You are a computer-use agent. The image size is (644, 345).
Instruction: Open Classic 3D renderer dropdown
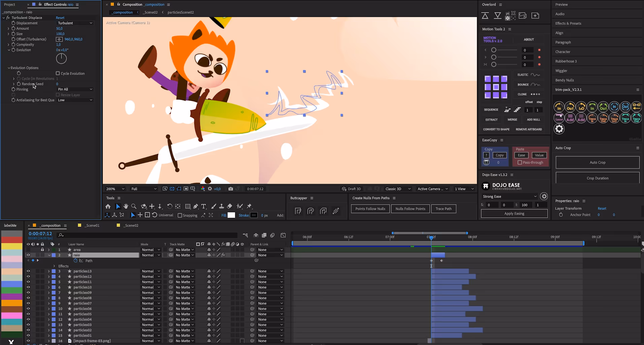398,189
